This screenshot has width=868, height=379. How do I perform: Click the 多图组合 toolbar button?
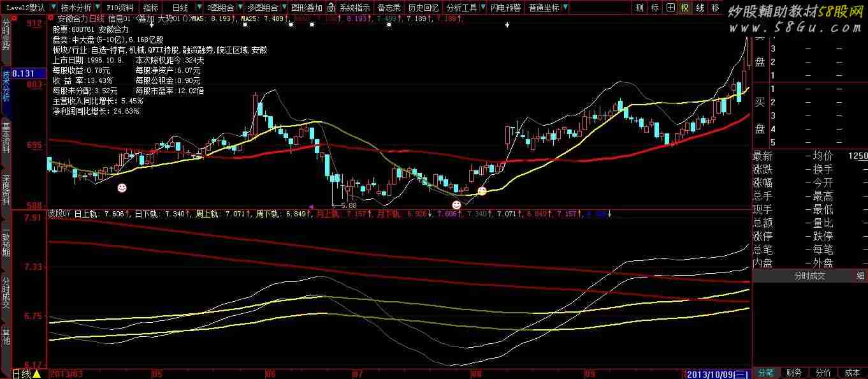(x=263, y=8)
